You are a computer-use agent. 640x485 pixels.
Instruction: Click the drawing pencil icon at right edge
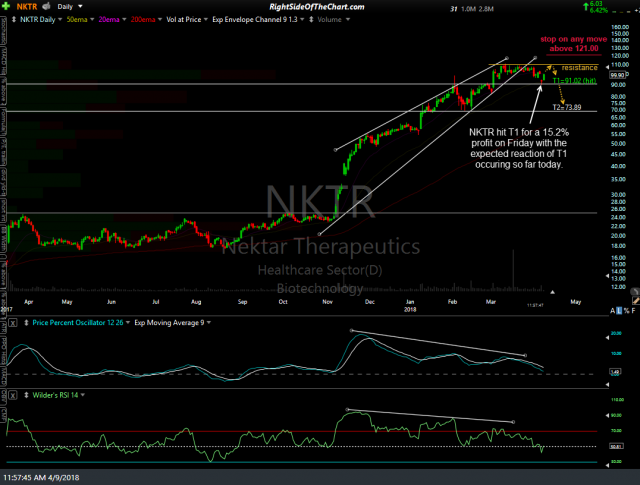636,300
